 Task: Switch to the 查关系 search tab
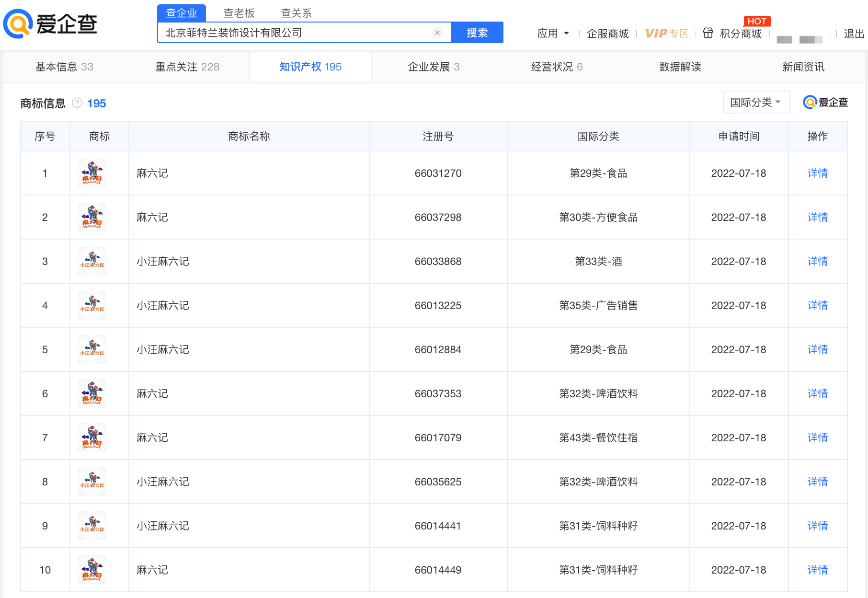coord(296,13)
